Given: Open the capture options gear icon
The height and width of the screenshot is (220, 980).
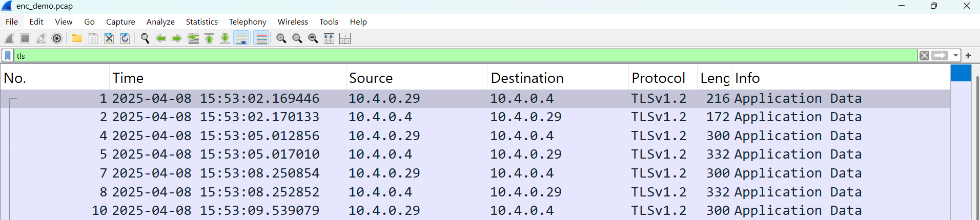Looking at the screenshot, I should (57, 38).
